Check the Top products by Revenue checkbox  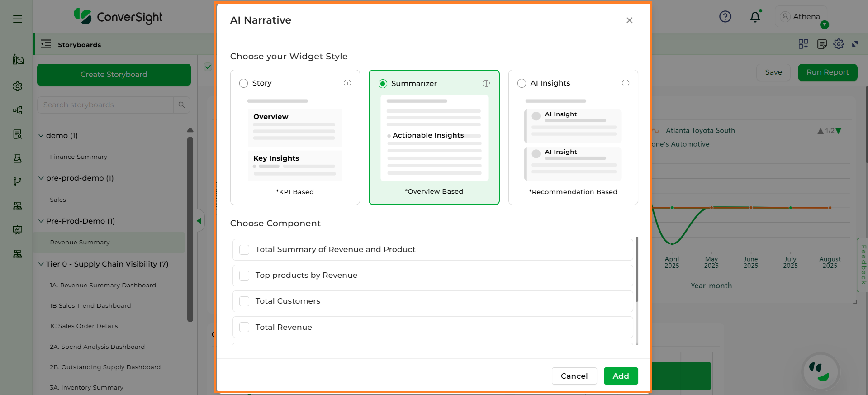coord(244,276)
